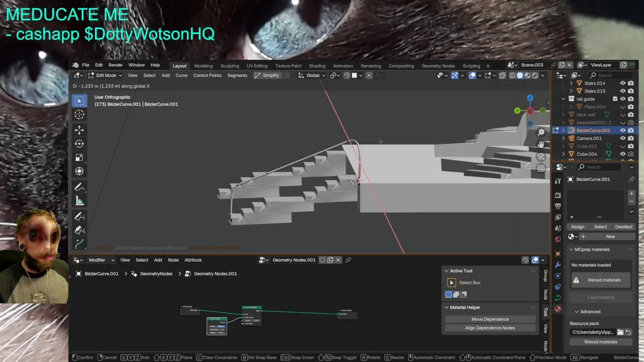
Task: Open the Object Data curve properties tab
Action: (x=557, y=298)
